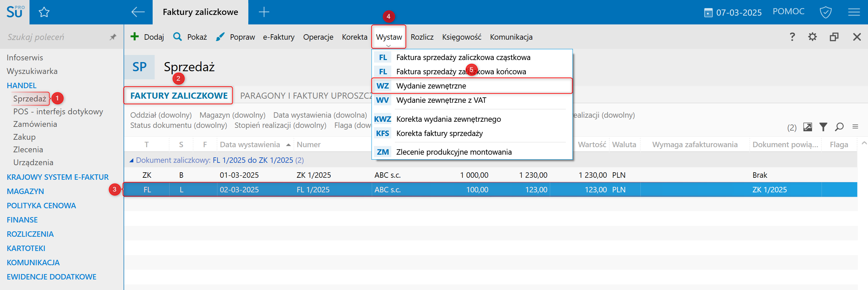Choose Wydanie zewnętrzne z VAT
The image size is (868, 290).
(x=472, y=100)
